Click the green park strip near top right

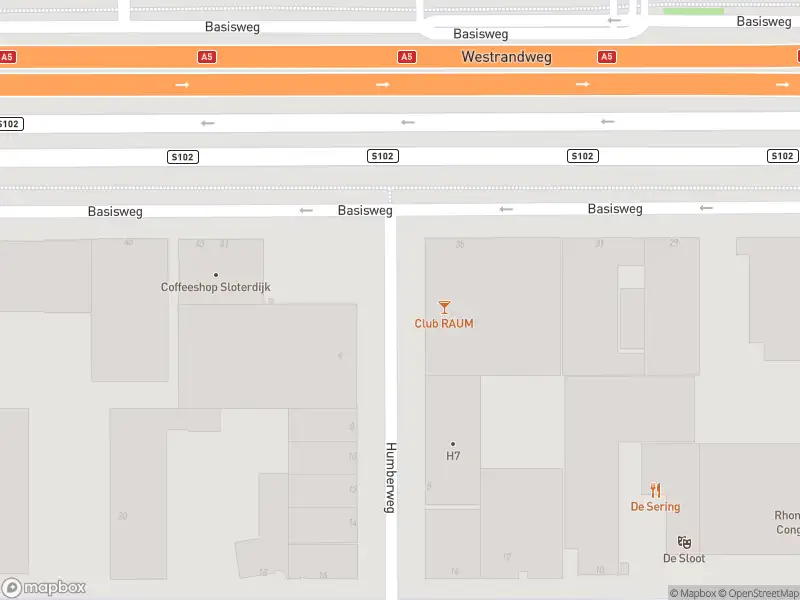(x=693, y=11)
